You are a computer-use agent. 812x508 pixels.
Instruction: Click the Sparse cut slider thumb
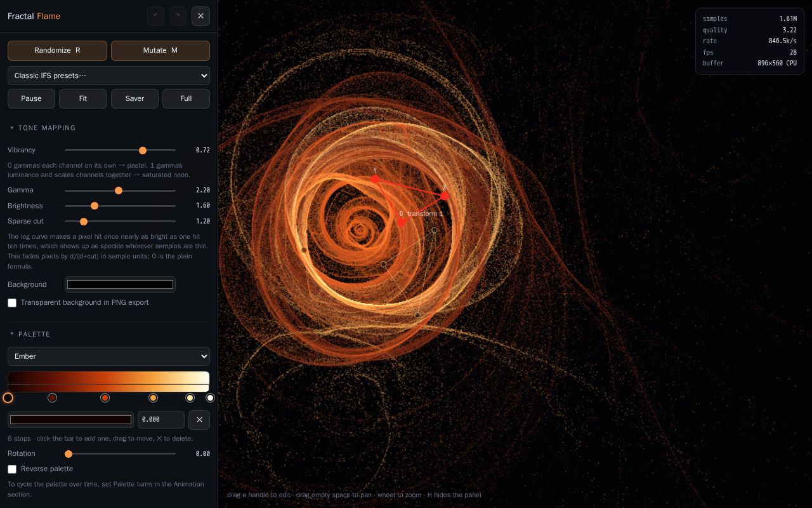(x=84, y=222)
